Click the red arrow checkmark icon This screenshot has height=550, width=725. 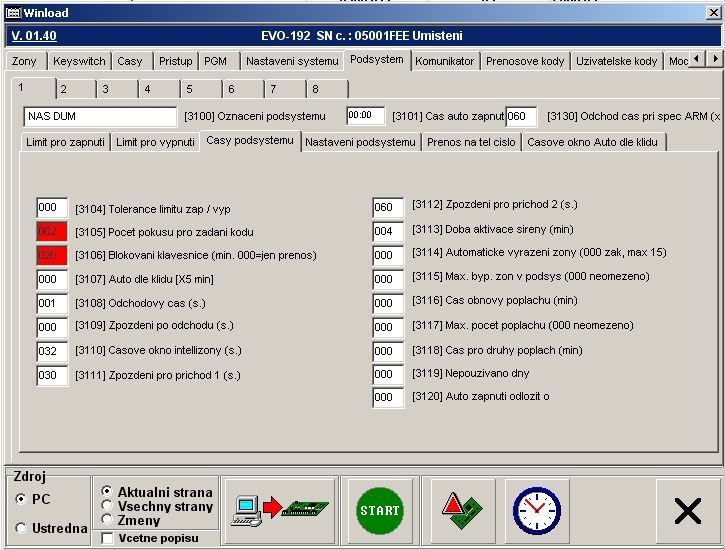tap(454, 510)
